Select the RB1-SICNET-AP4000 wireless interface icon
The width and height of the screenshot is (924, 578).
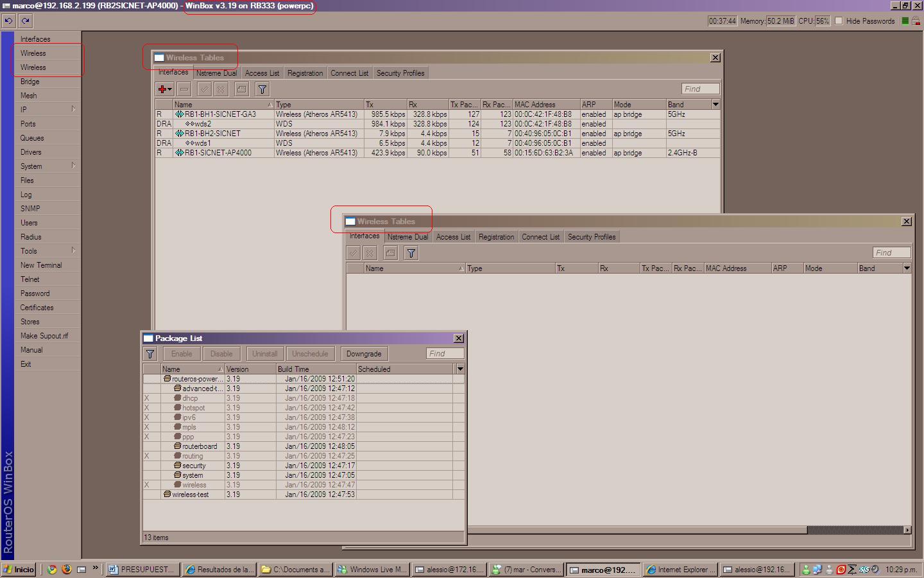coord(180,153)
